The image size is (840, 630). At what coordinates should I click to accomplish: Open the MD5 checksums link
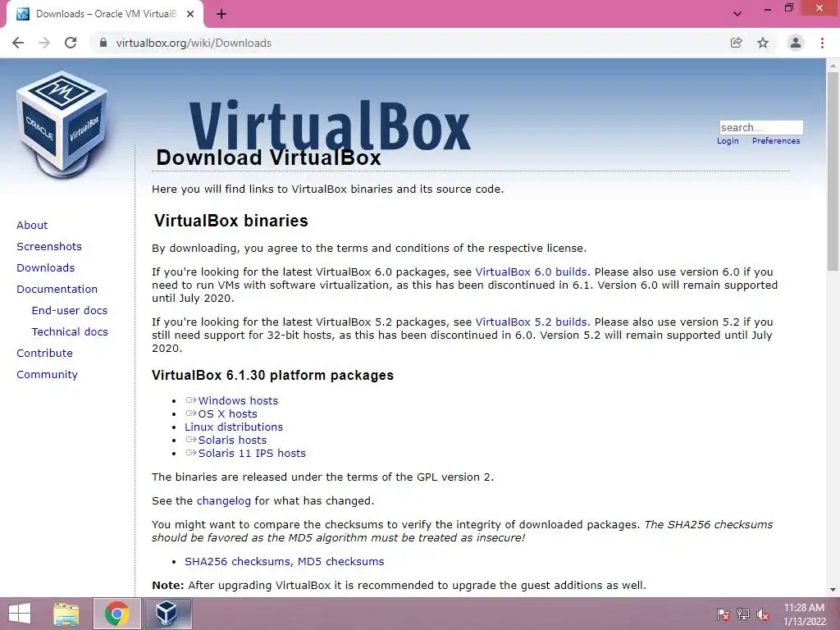point(340,561)
